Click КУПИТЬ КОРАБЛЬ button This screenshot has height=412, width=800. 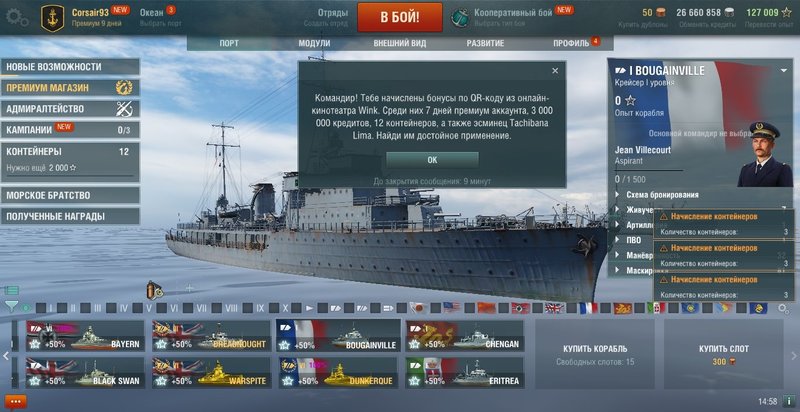click(x=595, y=354)
